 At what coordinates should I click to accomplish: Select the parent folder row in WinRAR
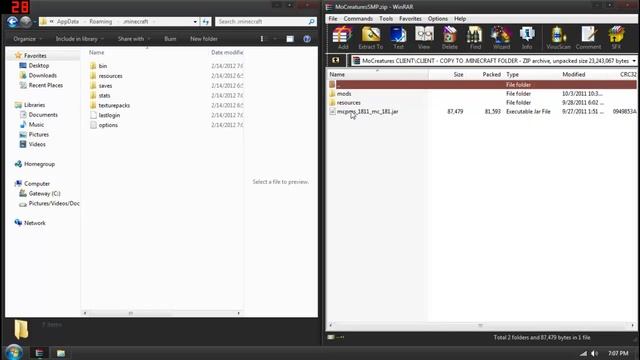pyautogui.click(x=482, y=84)
